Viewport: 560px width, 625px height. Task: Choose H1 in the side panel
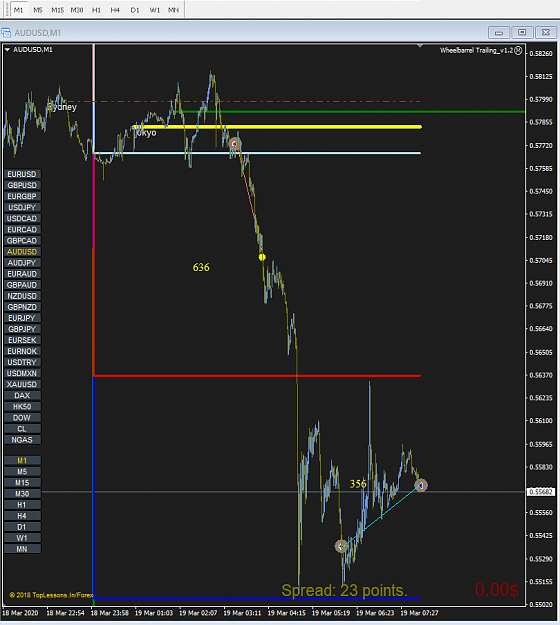tap(22, 505)
